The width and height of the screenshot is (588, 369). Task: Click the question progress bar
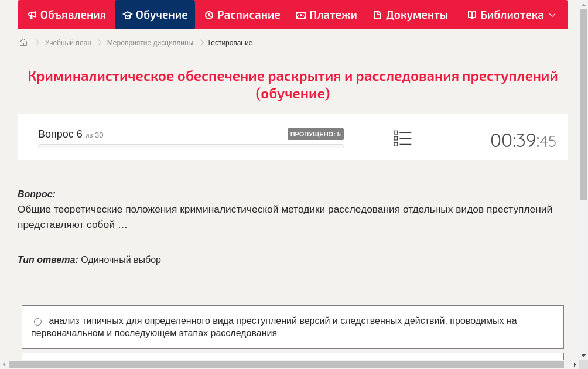pyautogui.click(x=190, y=146)
